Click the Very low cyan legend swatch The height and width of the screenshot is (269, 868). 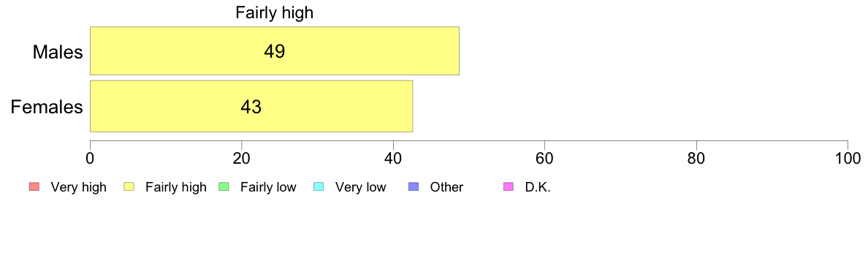coord(318,187)
